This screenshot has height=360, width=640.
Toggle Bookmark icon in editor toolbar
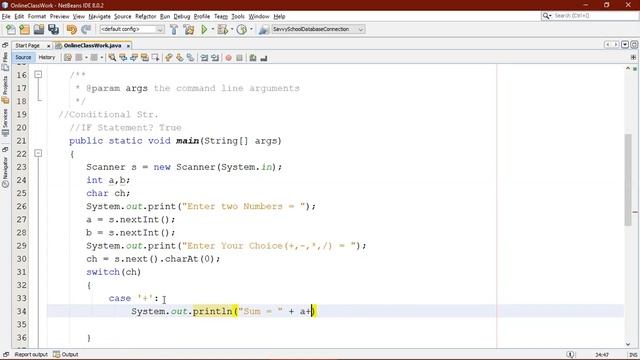pyautogui.click(x=190, y=58)
